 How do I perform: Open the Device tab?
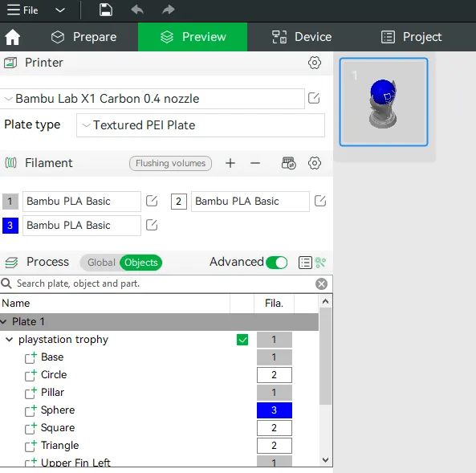pos(302,37)
